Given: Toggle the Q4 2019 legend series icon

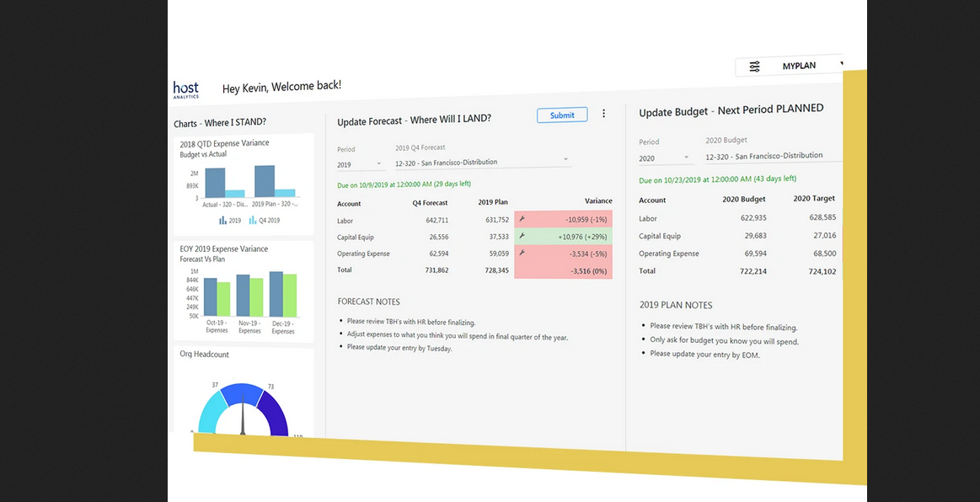Looking at the screenshot, I should pos(252,221).
